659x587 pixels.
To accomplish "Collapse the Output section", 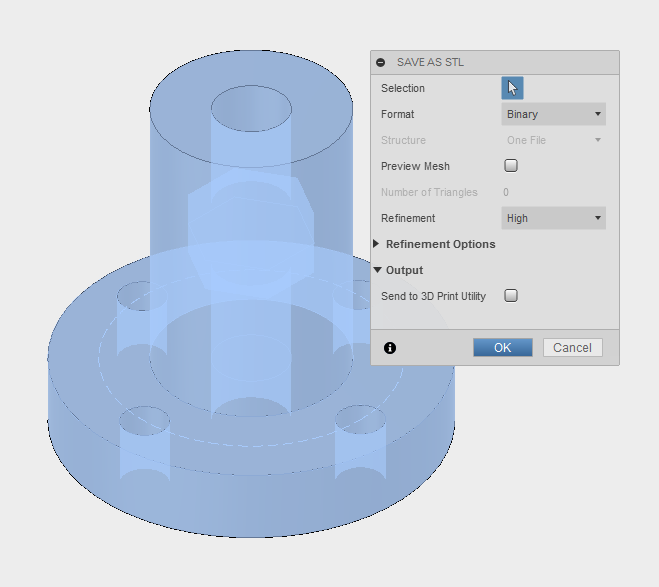I will 377,270.
